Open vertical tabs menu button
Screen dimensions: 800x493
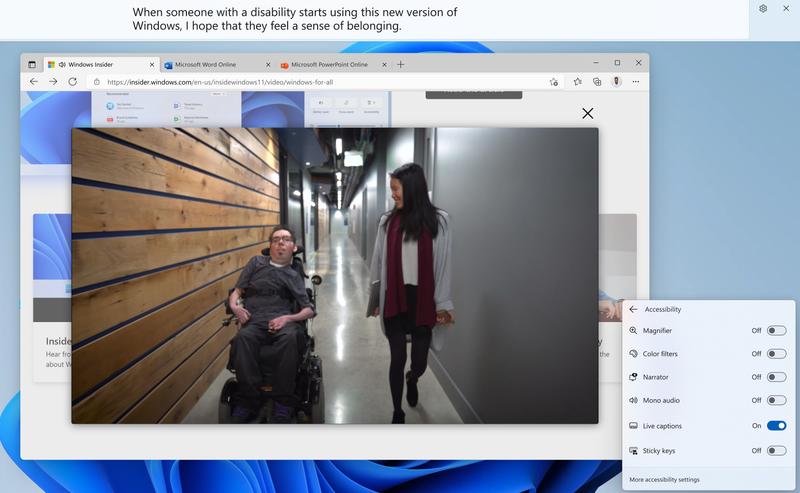[32, 64]
